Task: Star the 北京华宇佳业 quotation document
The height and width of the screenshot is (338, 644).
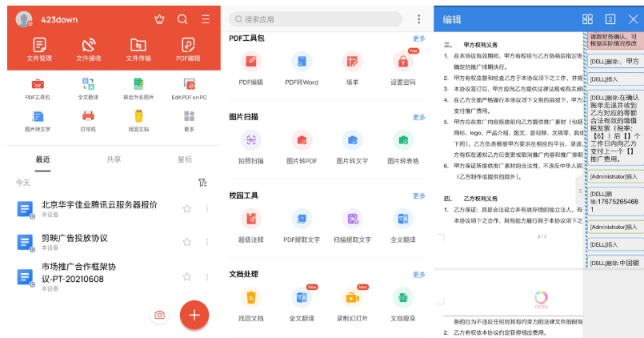Action: click(186, 209)
